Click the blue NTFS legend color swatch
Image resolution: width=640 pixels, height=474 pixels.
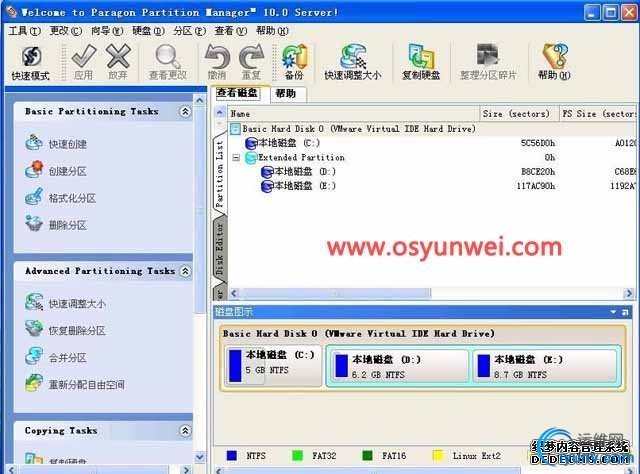coord(232,456)
